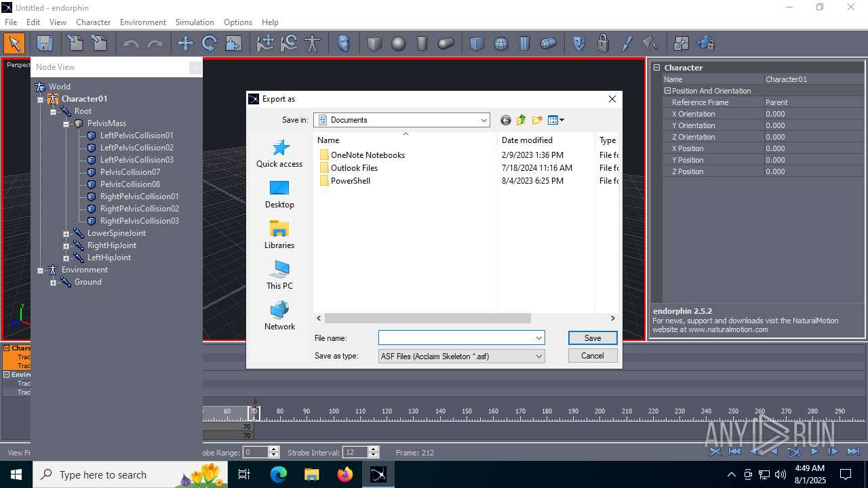This screenshot has width=868, height=488.
Task: Jump to the last frame playback button
Action: [x=853, y=451]
